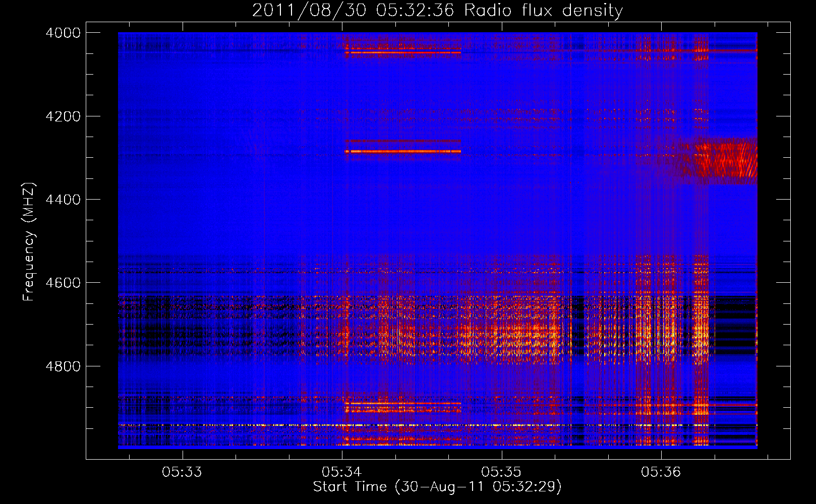816x504 pixels.
Task: Click the plot title "2011/08/30 05:32:36 Radio flux density"
Action: pos(437,11)
